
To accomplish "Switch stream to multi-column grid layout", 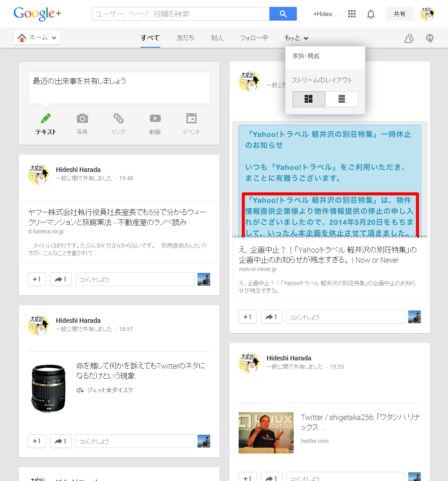I will tap(309, 99).
